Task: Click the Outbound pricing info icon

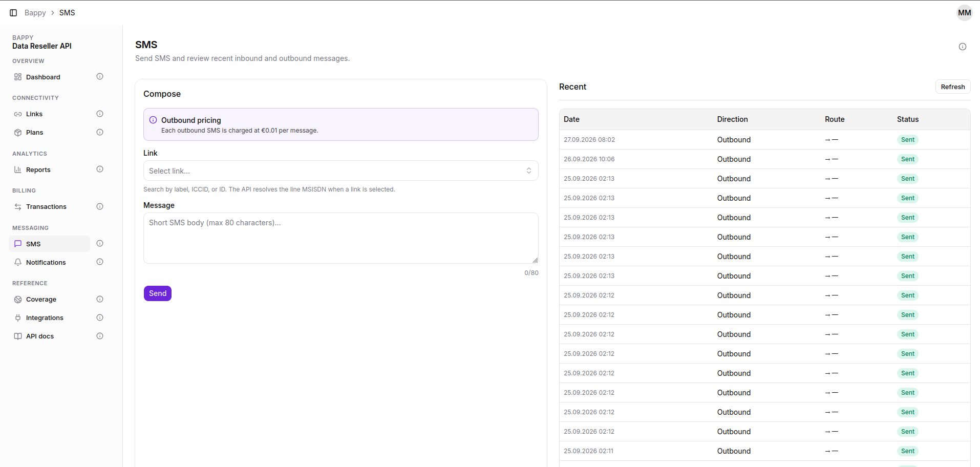Action: [153, 120]
